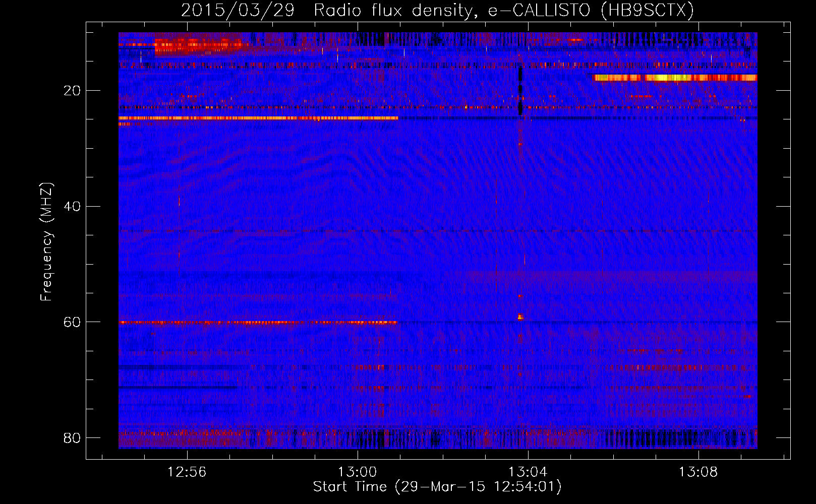This screenshot has width=816, height=504.
Task: Click the 60 MHz frequency tick label
Action: (72, 322)
